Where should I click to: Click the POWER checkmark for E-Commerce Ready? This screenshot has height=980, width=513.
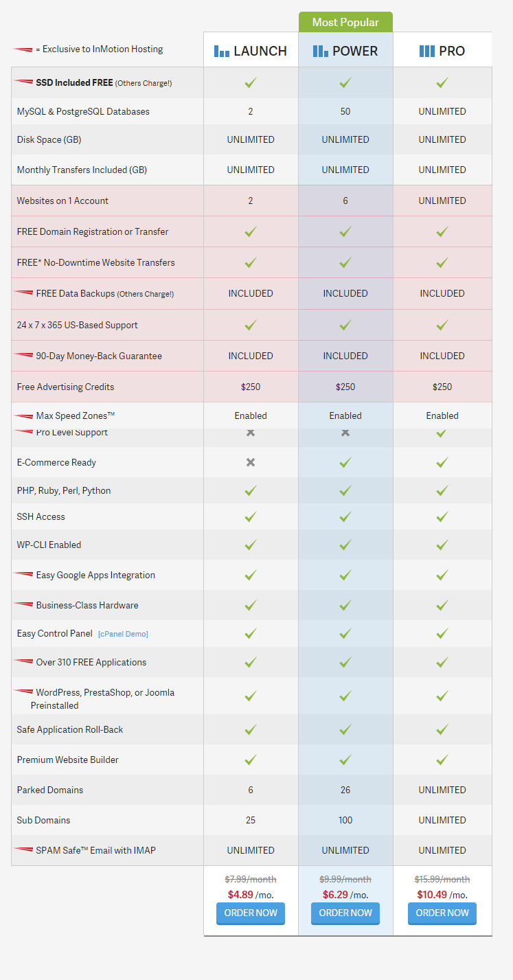345,462
